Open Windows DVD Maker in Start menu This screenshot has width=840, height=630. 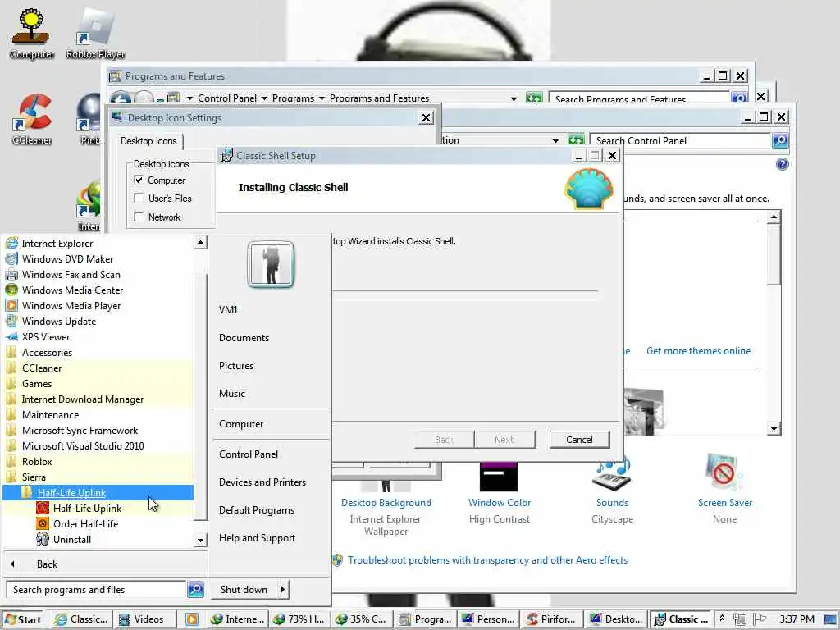(x=67, y=258)
